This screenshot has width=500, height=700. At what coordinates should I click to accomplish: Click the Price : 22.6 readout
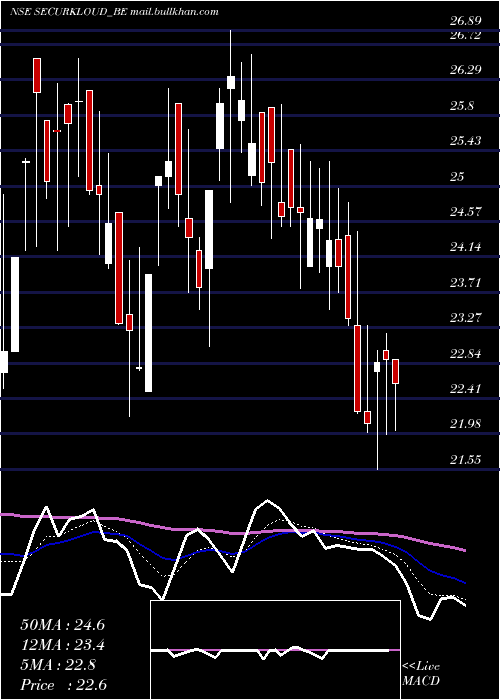pos(63,684)
